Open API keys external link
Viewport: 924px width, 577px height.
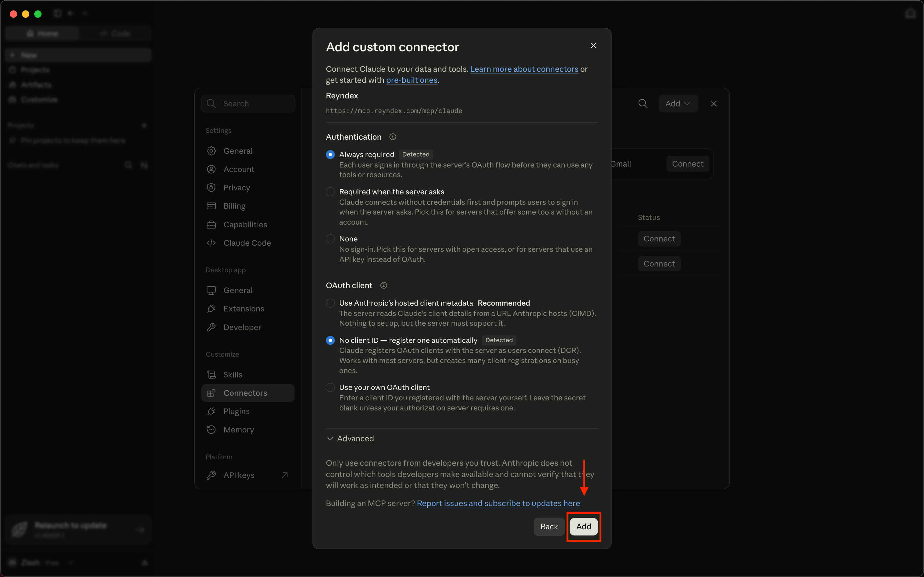pyautogui.click(x=248, y=475)
